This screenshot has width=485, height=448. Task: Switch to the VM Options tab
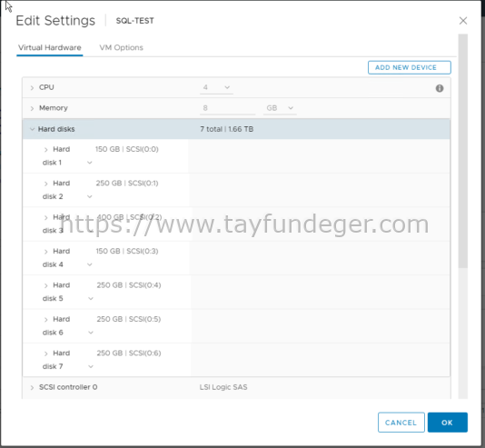121,47
